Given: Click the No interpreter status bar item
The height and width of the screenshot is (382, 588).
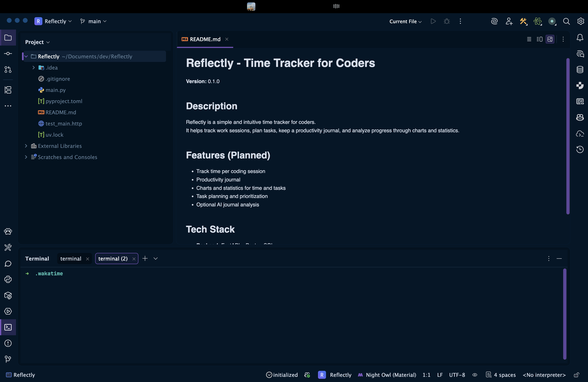Looking at the screenshot, I should click(544, 375).
